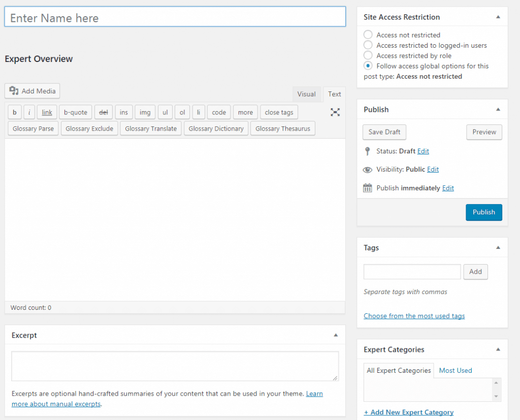
Task: Select Access restricted by role
Action: [368, 56]
